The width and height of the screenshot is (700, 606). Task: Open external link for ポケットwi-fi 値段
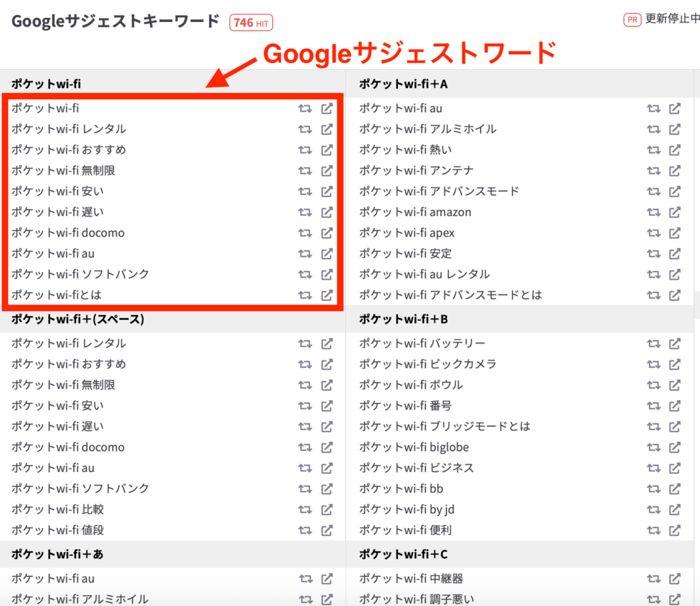point(327,531)
